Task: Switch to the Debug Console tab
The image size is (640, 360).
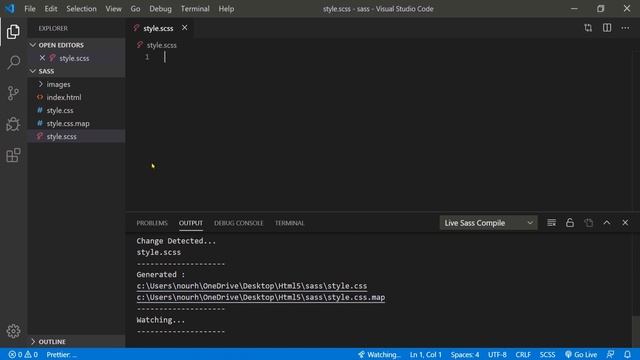Action: point(238,223)
